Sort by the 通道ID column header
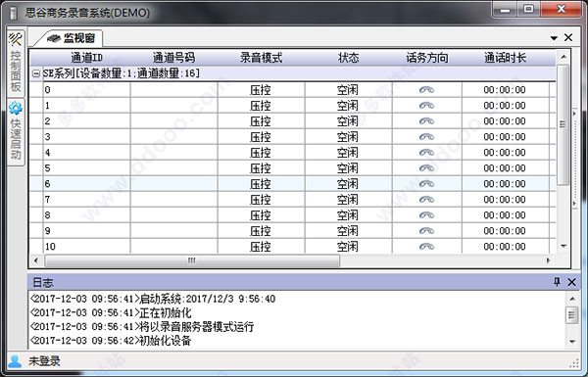The width and height of the screenshot is (588, 377). point(86,58)
